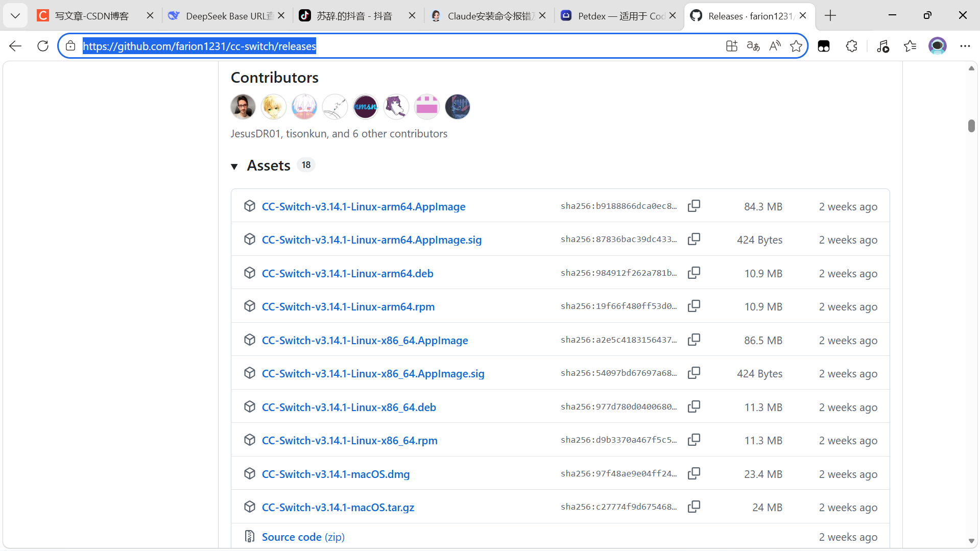980x551 pixels.
Task: Open the browser profile avatar
Action: tap(937, 46)
